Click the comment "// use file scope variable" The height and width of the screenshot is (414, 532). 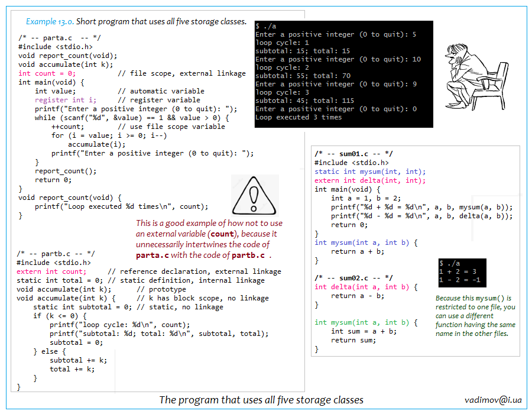[171, 127]
